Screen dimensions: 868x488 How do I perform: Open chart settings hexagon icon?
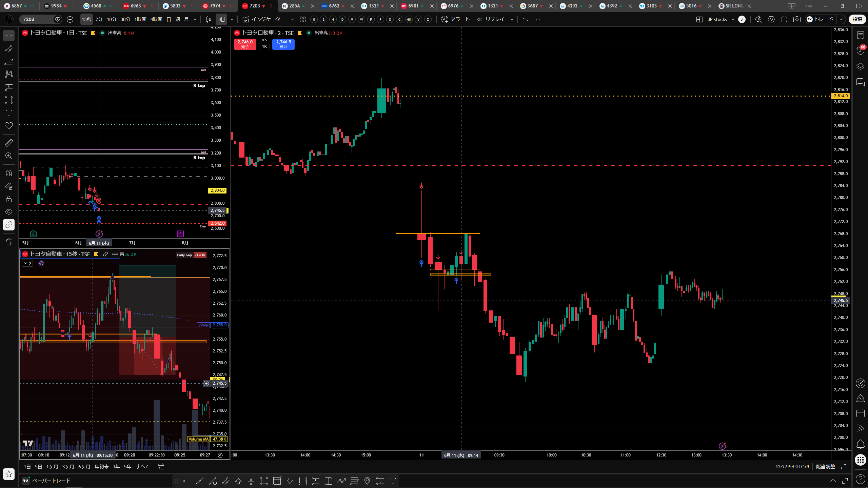pyautogui.click(x=771, y=19)
